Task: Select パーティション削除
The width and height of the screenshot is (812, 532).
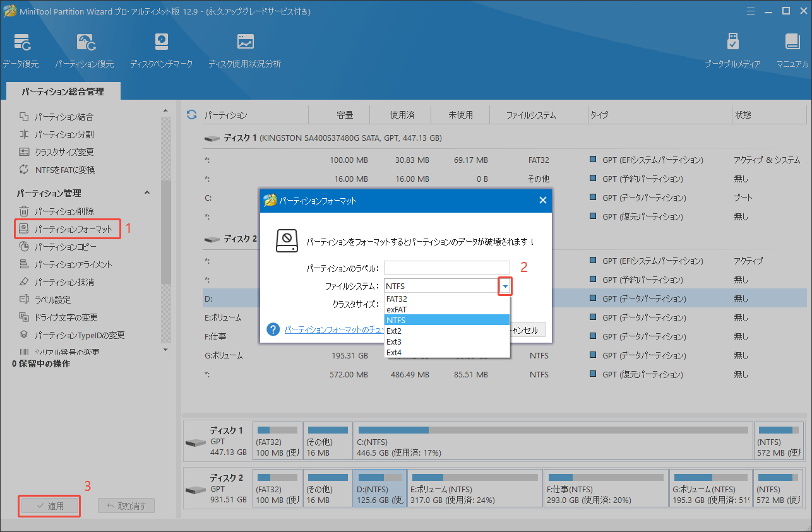Action: click(64, 211)
